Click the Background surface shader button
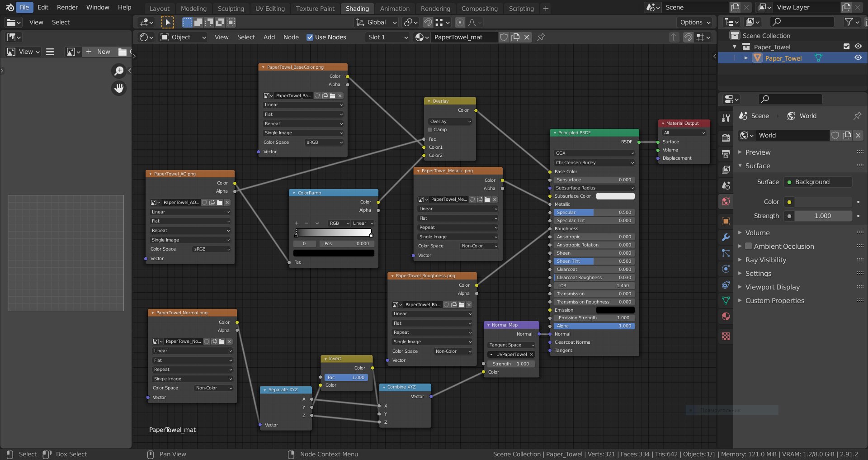The width and height of the screenshot is (868, 460). click(x=818, y=182)
